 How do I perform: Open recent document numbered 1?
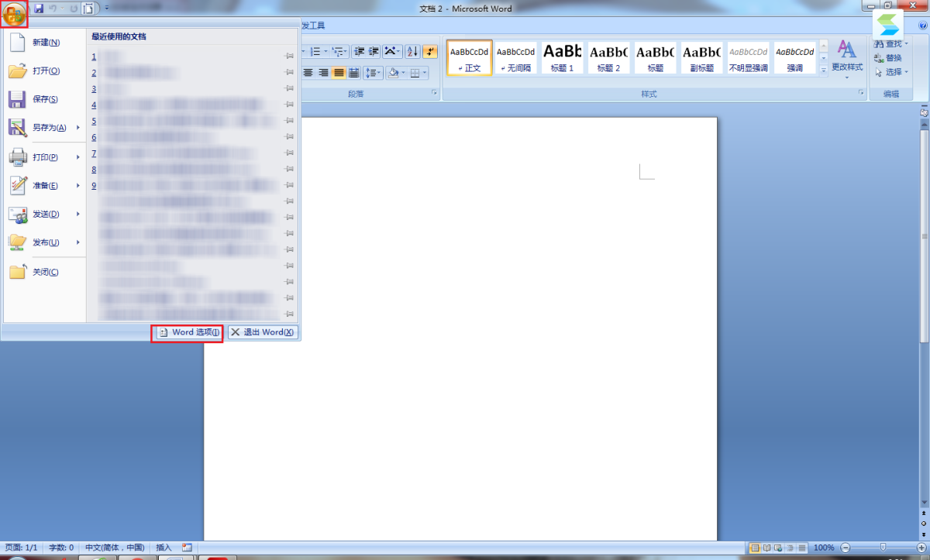(x=192, y=57)
